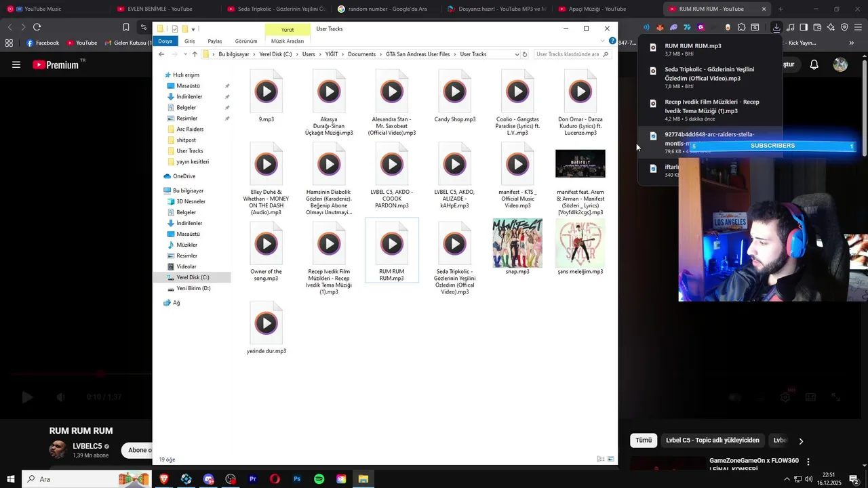Open the browser downloads icon
Image resolution: width=868 pixels, height=488 pixels.
(776, 27)
